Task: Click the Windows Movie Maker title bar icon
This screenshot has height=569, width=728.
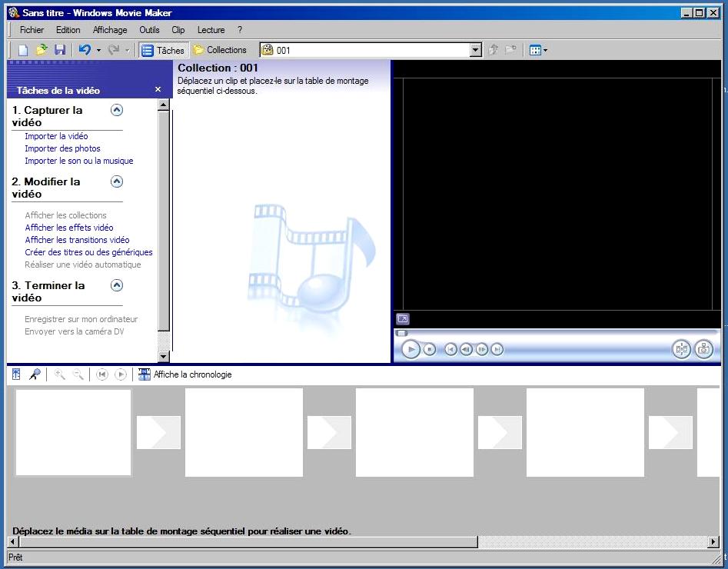Action: (15, 13)
